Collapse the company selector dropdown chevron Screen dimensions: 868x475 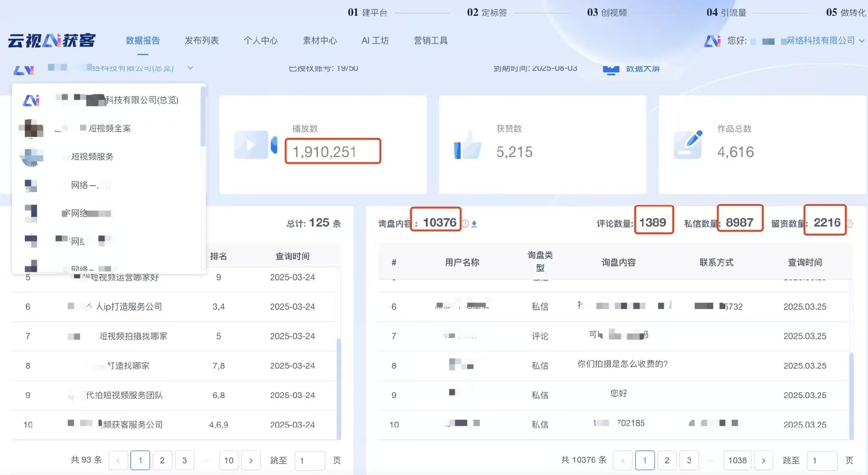click(x=190, y=68)
